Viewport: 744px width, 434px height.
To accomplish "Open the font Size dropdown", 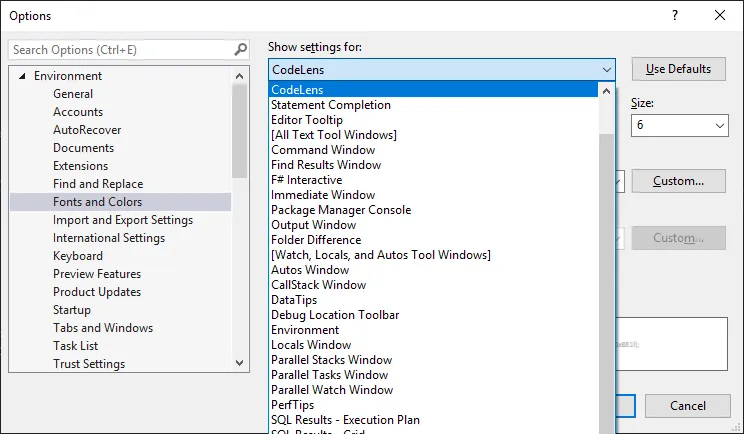I will click(x=719, y=126).
